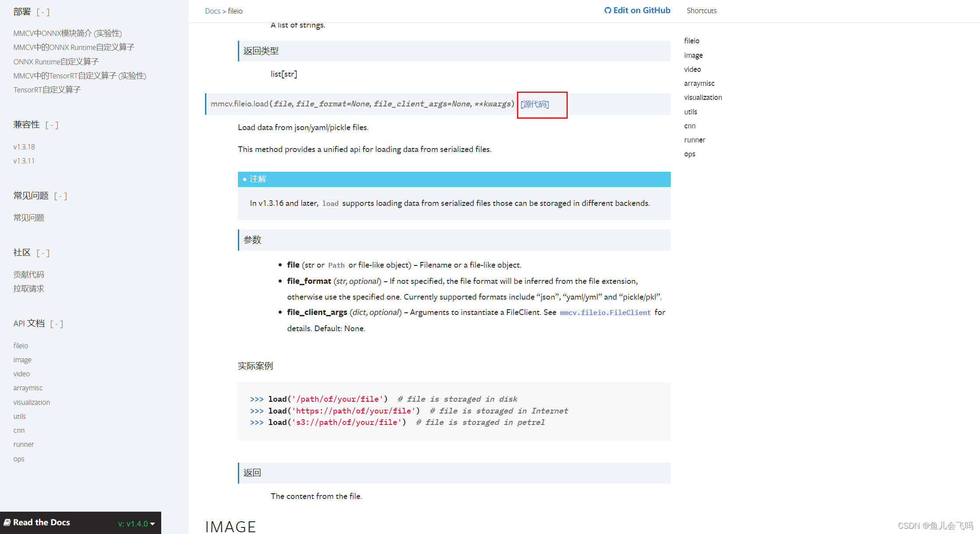Screen dimensions: 980x534
Task: Collapse the API 文档 section
Action: click(x=56, y=324)
